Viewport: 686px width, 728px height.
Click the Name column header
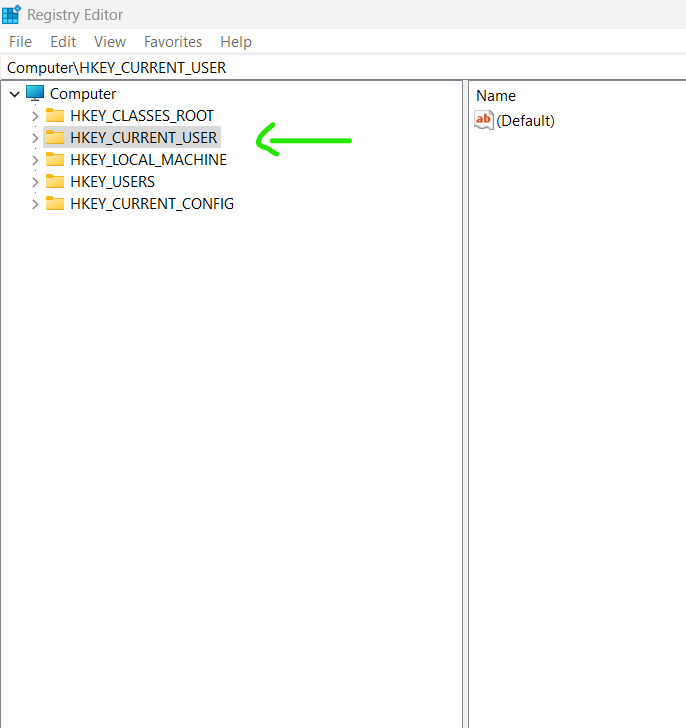click(x=496, y=96)
